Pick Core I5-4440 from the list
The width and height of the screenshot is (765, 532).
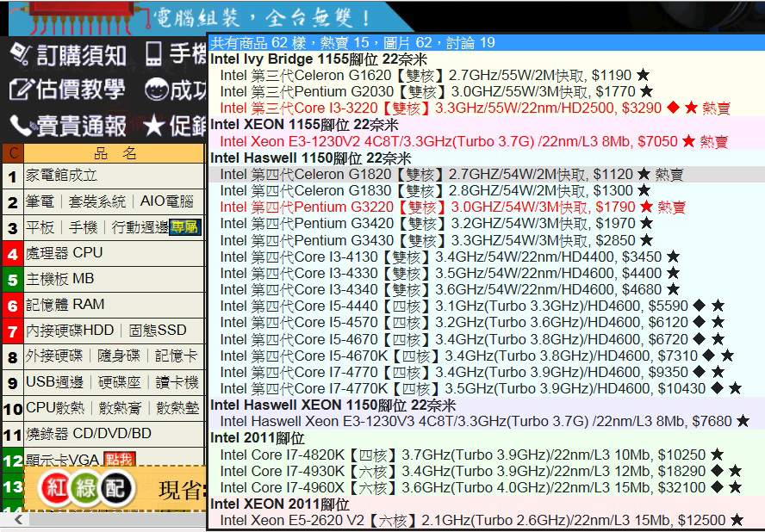[x=472, y=306]
